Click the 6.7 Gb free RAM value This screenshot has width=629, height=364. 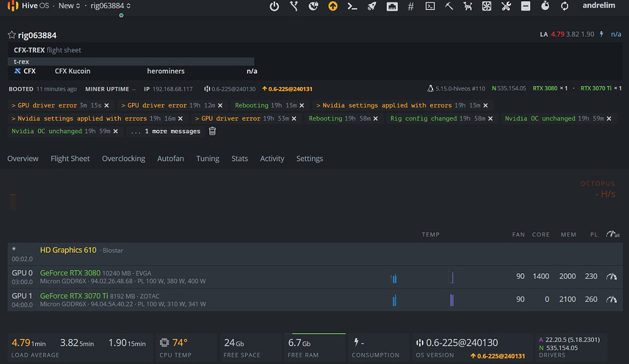[299, 343]
